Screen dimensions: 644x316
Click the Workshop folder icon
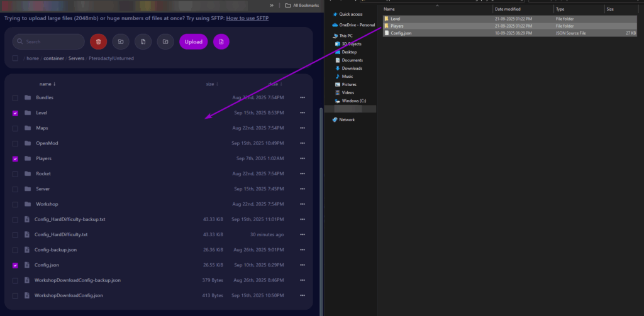pos(28,204)
